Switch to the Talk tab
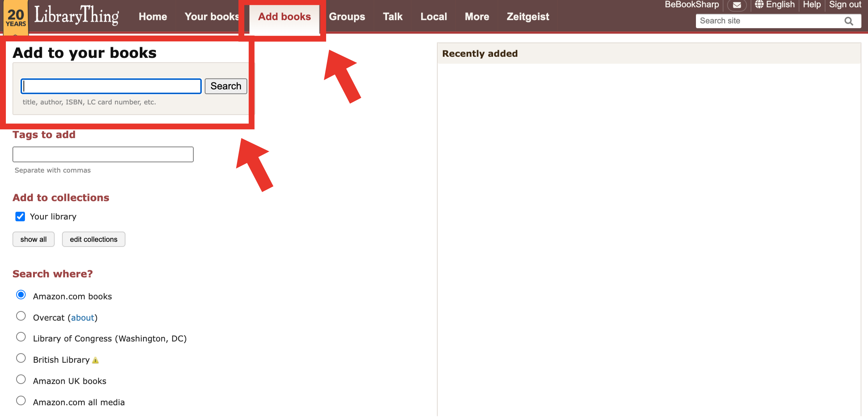Viewport: 868px width, 417px height. click(x=392, y=16)
